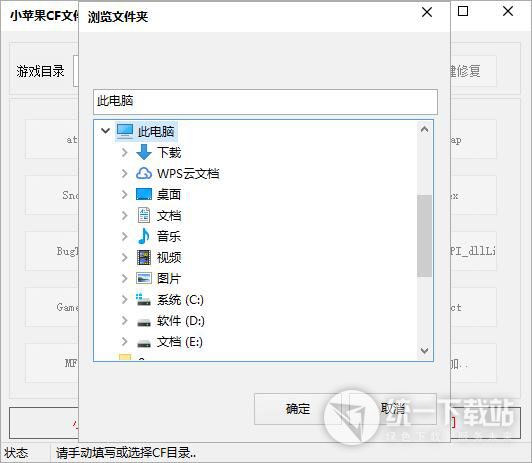Confirm the folder choice with the 确定 button
532x463 pixels.
[298, 409]
